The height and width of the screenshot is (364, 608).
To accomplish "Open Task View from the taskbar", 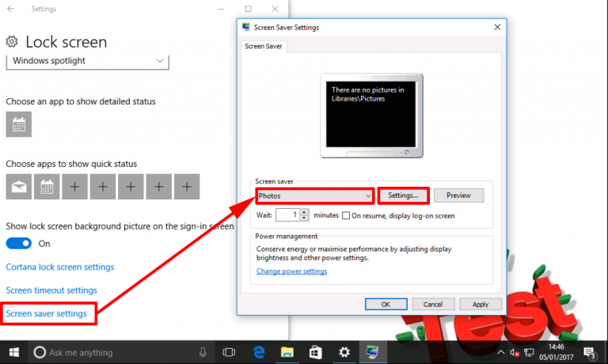I will coord(229,352).
